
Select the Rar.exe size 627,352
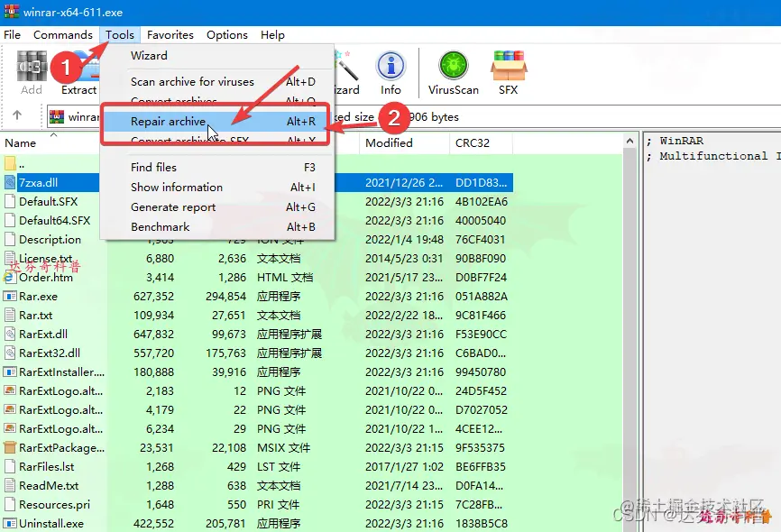click(x=153, y=297)
